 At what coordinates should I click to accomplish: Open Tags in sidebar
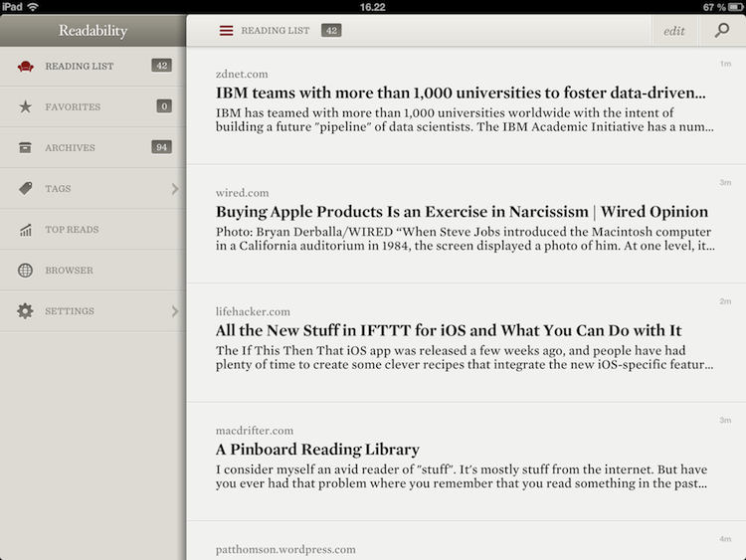click(93, 189)
